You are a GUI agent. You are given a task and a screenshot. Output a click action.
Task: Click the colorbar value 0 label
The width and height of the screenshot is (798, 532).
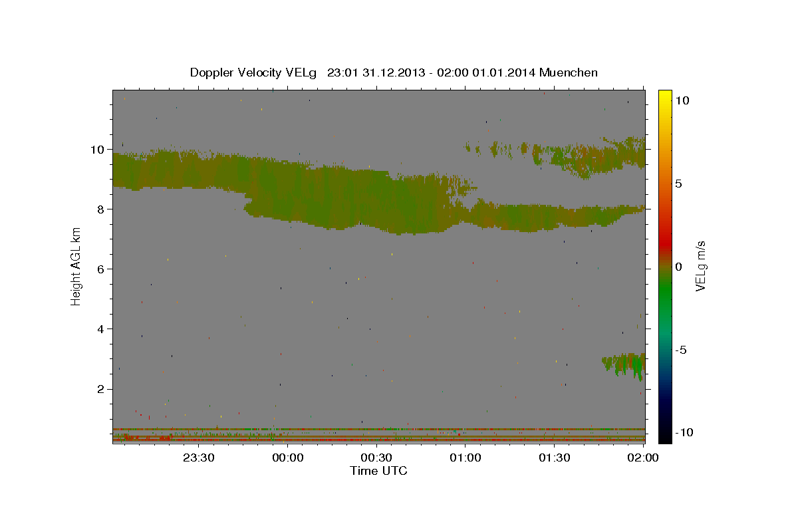679,267
